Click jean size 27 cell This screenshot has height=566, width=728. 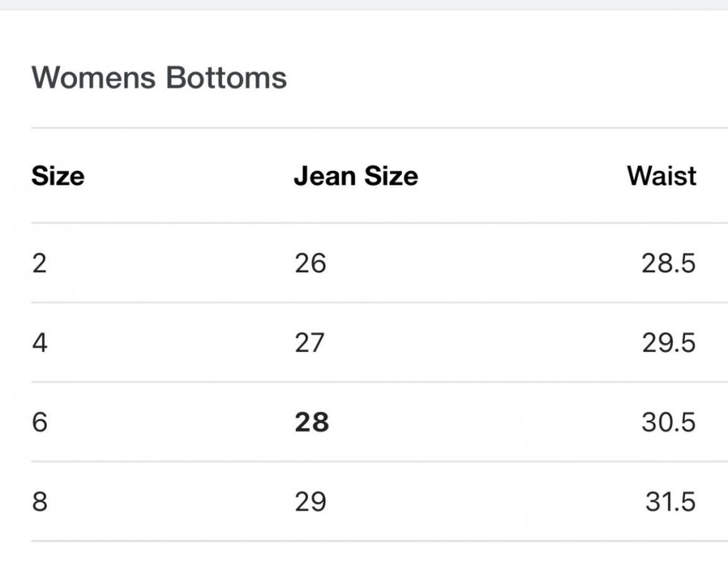pyautogui.click(x=309, y=343)
